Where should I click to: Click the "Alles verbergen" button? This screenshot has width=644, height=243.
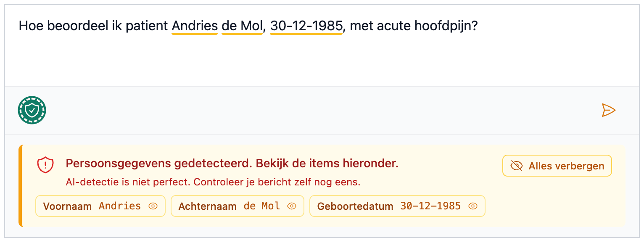pyautogui.click(x=557, y=165)
